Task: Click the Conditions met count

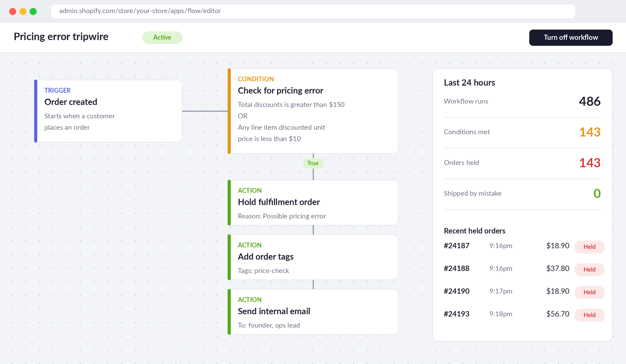Action: click(590, 132)
